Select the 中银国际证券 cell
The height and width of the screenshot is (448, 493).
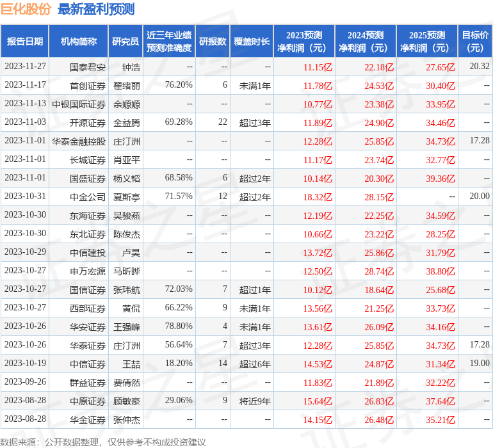pyautogui.click(x=79, y=104)
